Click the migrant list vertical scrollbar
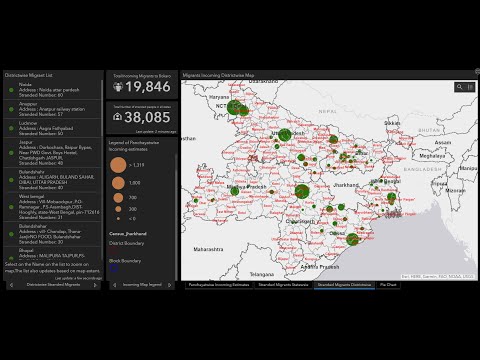This screenshot has height=360, width=480. point(102,170)
